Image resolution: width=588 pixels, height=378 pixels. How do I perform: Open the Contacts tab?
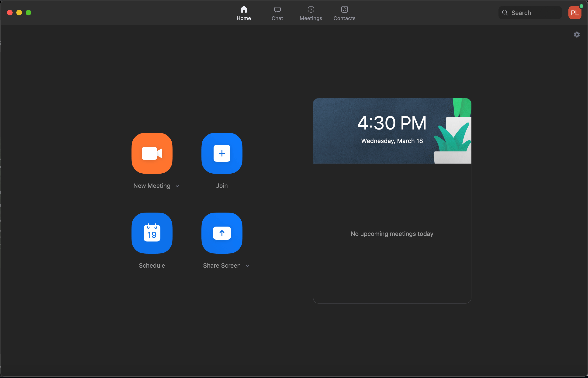tap(344, 13)
